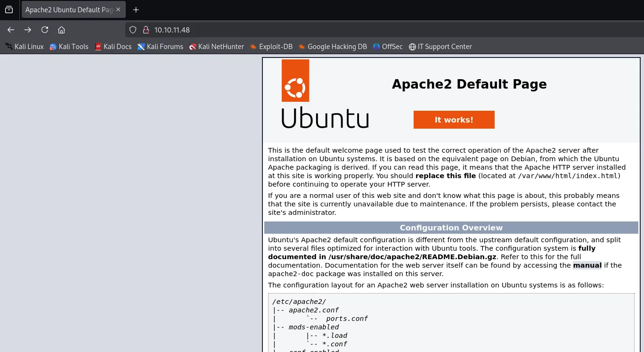Open the OffSec bookmark

pos(388,47)
